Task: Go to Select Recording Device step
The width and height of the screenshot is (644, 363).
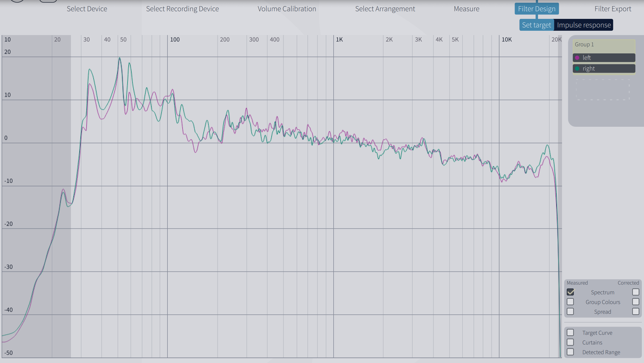Action: pos(182,9)
